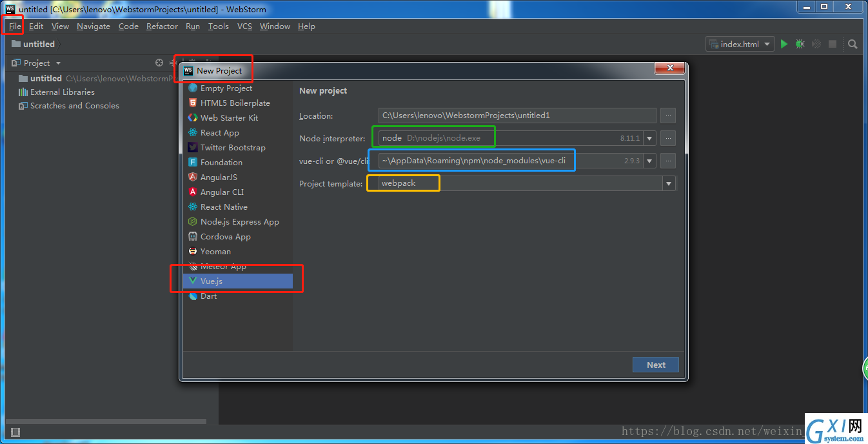Run index.html with the green play icon

click(784, 44)
